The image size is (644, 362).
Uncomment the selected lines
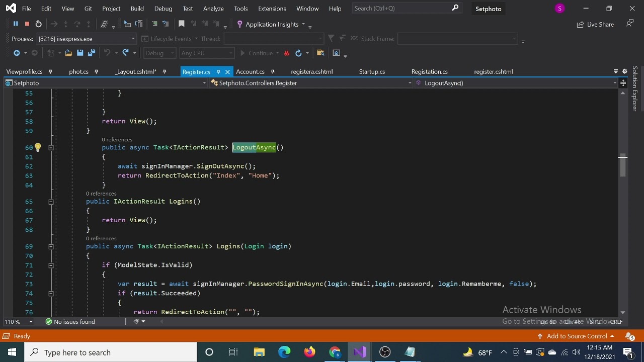(166, 24)
